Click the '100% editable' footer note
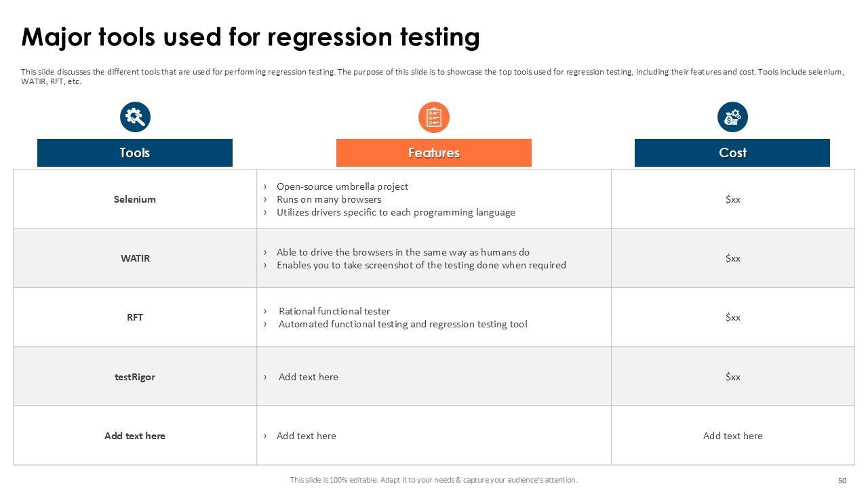Image resolution: width=868 pixels, height=488 pixels. tap(433, 480)
